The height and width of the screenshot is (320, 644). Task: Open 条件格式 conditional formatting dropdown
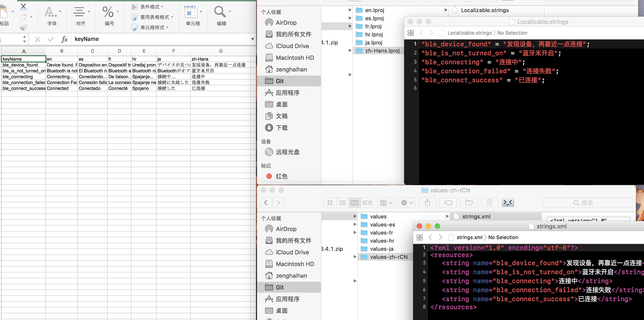(x=148, y=7)
